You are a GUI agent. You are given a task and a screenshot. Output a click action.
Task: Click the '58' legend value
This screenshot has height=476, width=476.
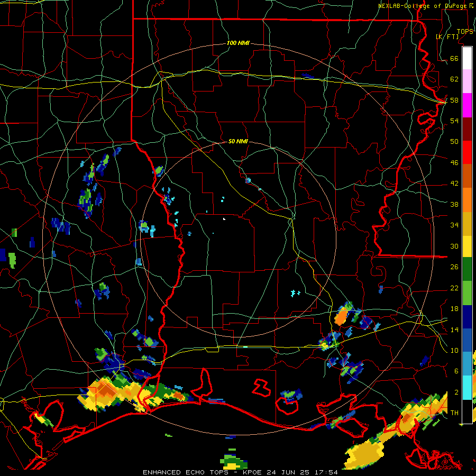point(454,100)
